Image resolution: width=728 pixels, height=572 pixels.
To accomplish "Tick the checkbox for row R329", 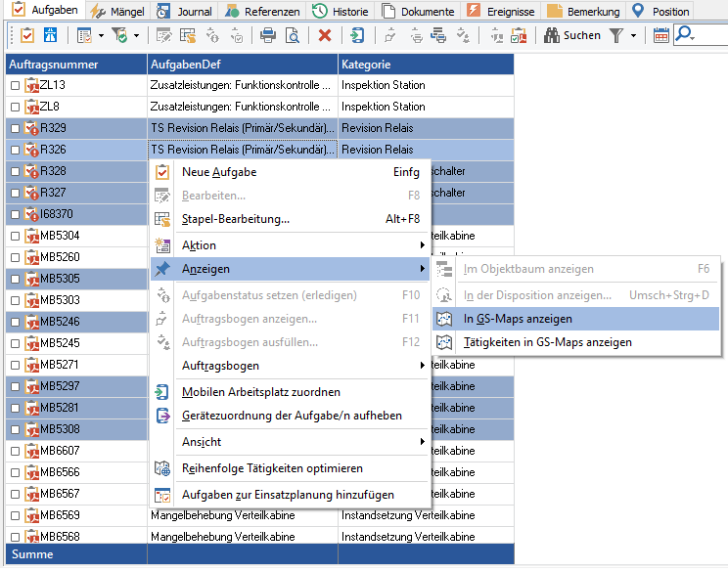I will click(x=15, y=128).
